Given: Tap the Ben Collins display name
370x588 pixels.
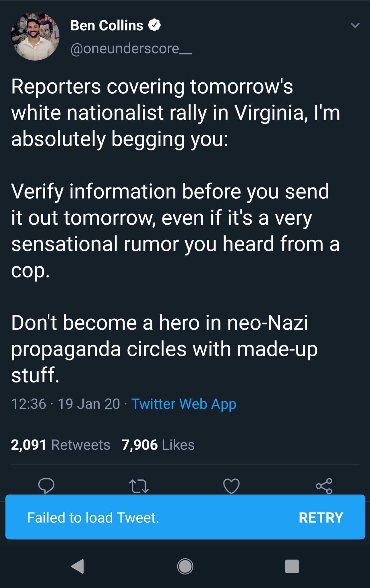Looking at the screenshot, I should coord(107,26).
